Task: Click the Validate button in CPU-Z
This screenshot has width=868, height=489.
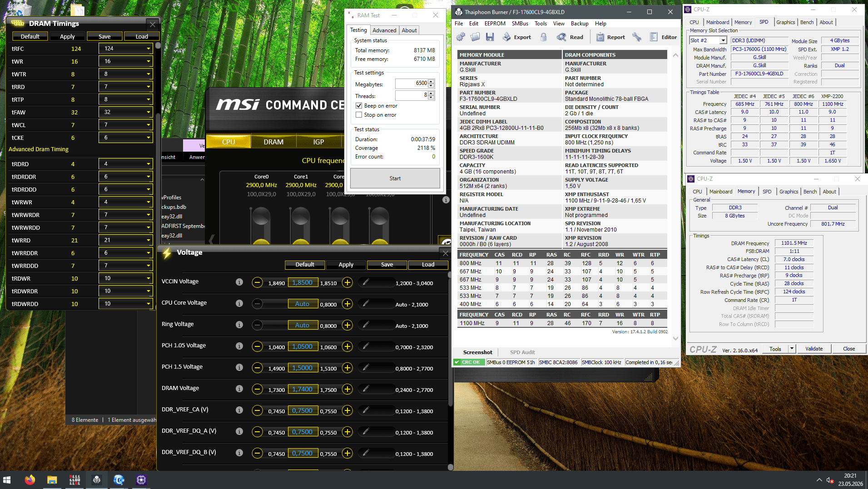Action: click(814, 349)
